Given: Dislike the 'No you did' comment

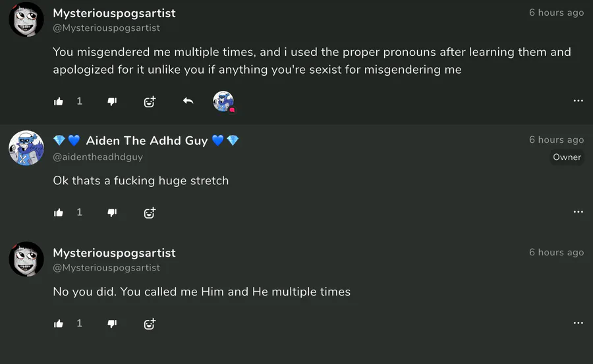Looking at the screenshot, I should (x=112, y=323).
